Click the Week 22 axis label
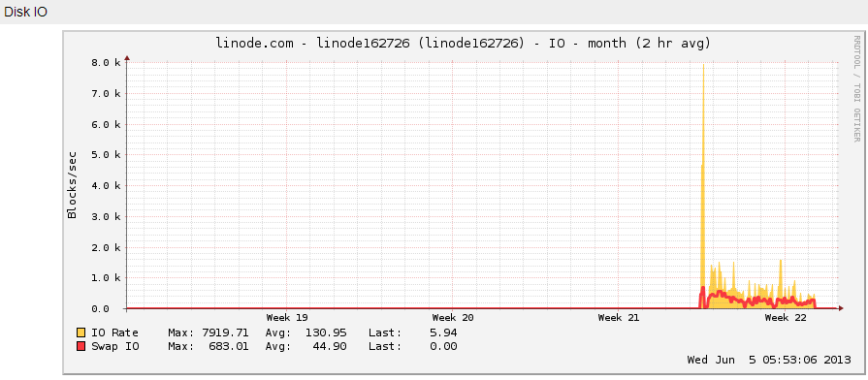Viewport: 868px width, 380px height. [x=785, y=318]
